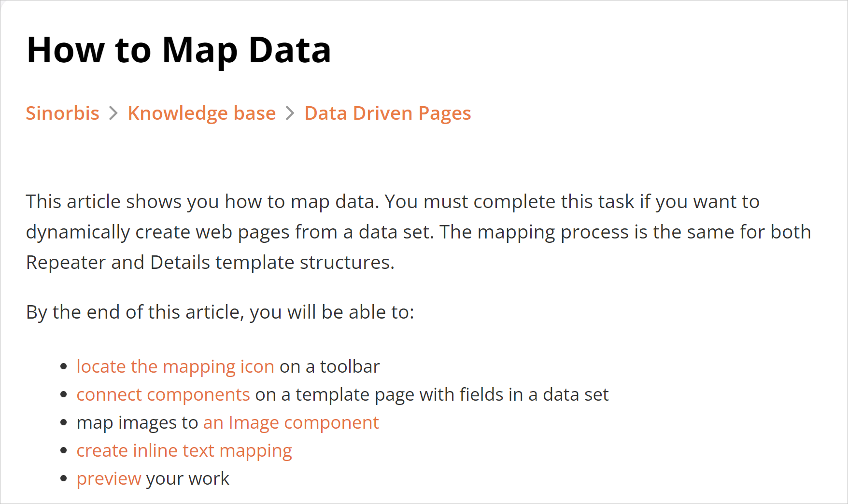Click the bullet before 'locate the mapping icon'
This screenshot has width=848, height=504.
[x=63, y=367]
